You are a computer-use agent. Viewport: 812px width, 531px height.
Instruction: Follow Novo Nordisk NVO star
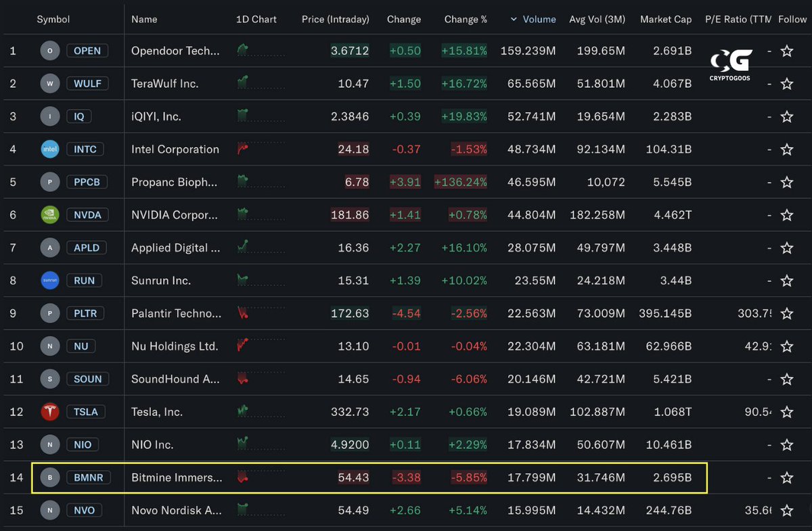tap(786, 510)
